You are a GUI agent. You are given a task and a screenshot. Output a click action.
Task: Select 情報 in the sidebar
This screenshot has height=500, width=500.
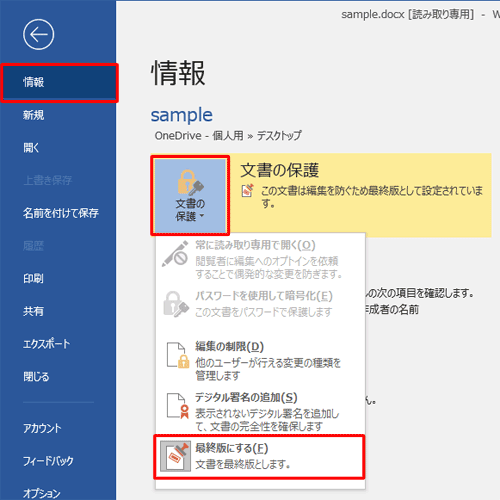(x=59, y=82)
